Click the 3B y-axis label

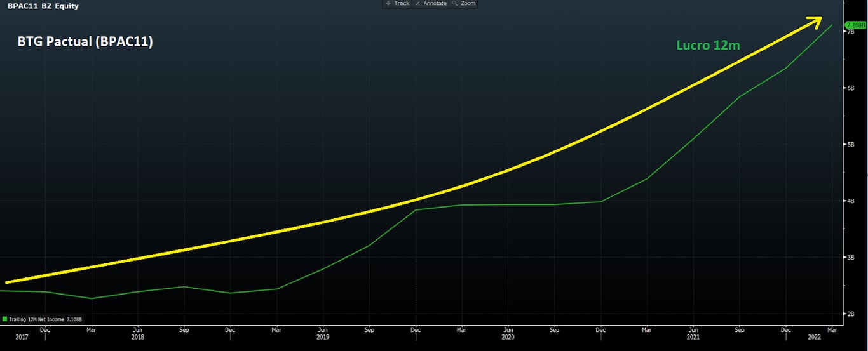click(852, 257)
